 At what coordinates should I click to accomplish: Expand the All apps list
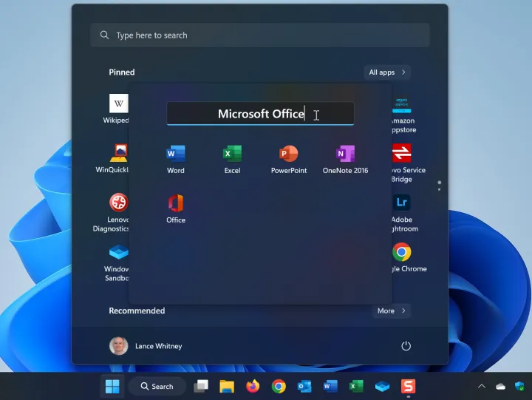(387, 72)
